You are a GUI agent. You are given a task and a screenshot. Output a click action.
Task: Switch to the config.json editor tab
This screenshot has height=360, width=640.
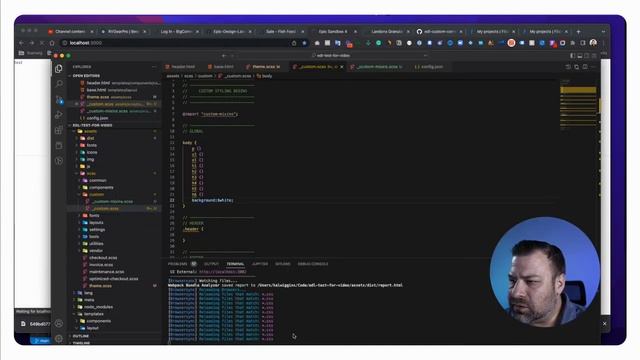429,67
